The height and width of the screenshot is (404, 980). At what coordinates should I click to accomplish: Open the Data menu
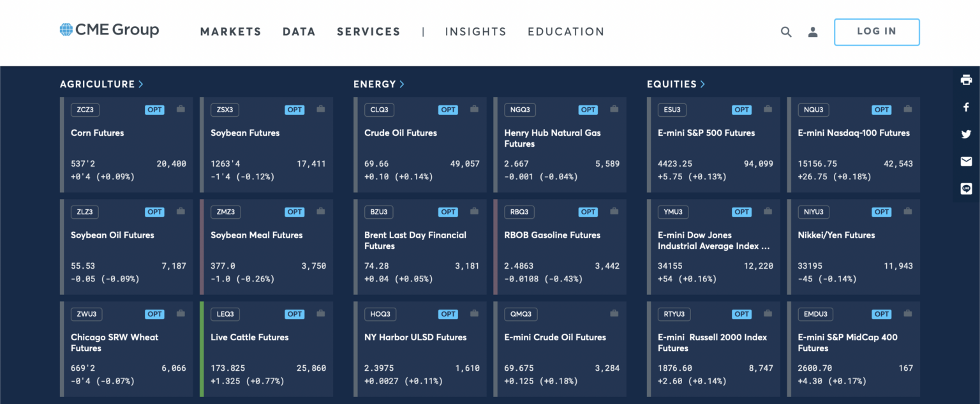tap(299, 32)
